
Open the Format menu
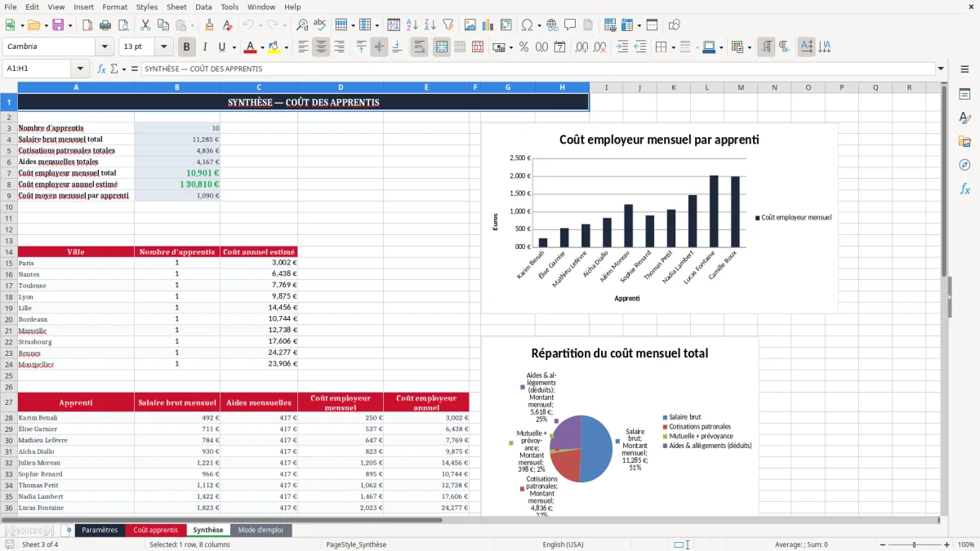[x=114, y=7]
